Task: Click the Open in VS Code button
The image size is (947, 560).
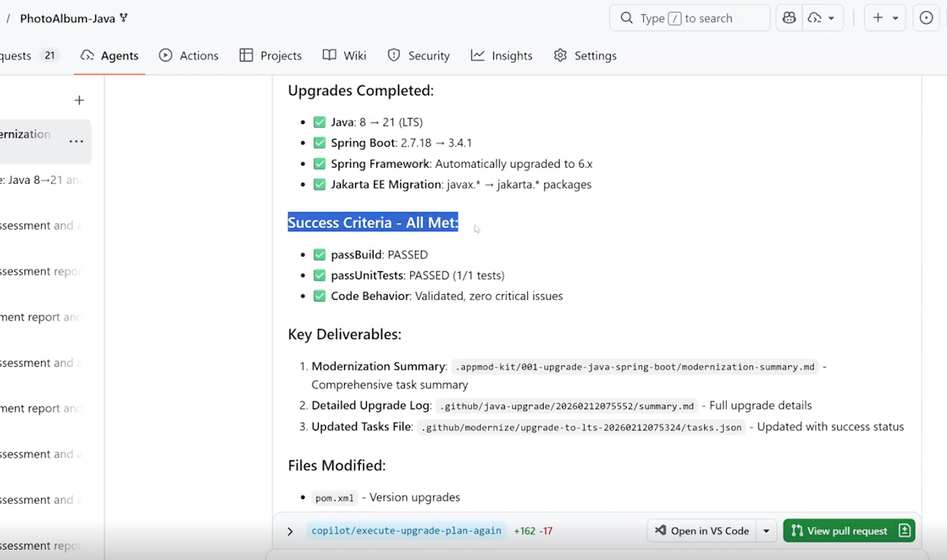Action: (x=702, y=531)
